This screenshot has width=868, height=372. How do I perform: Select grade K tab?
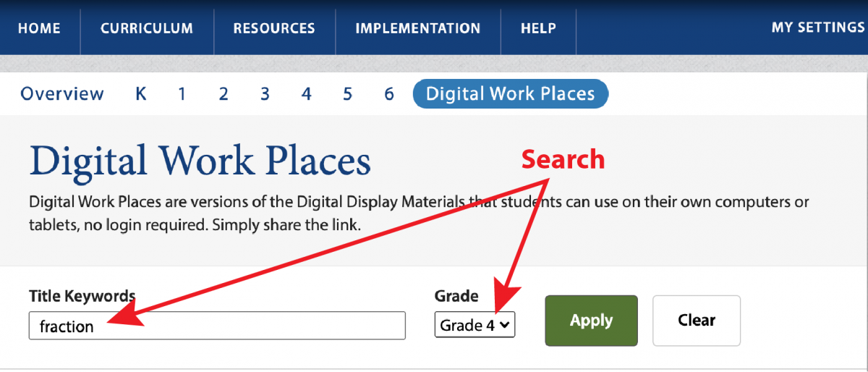click(141, 94)
